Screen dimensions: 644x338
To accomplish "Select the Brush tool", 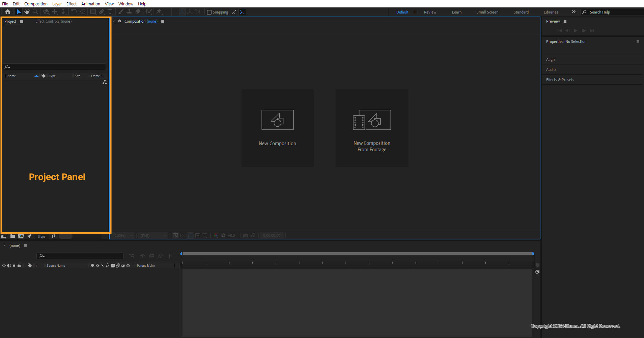I will (x=121, y=12).
